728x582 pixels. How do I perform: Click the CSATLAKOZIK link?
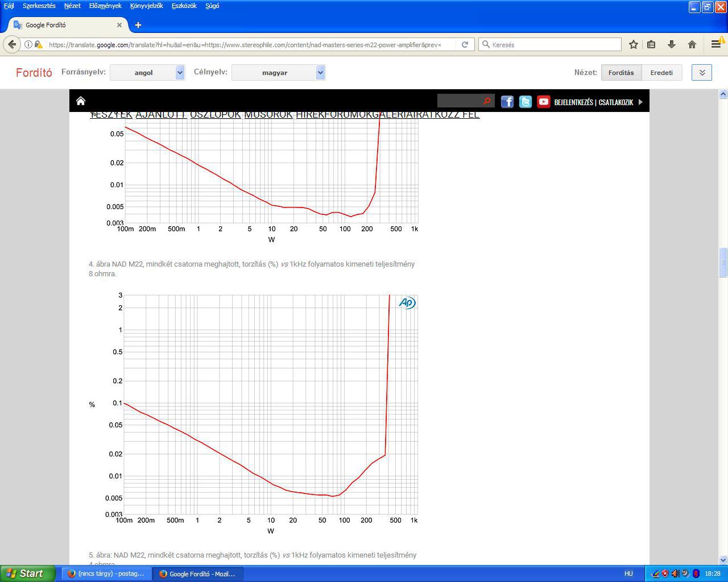pos(616,102)
